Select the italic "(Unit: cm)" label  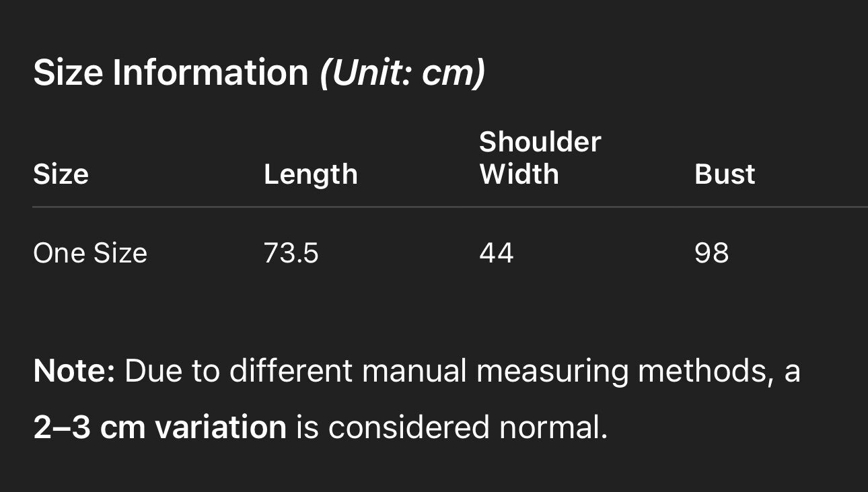point(402,72)
